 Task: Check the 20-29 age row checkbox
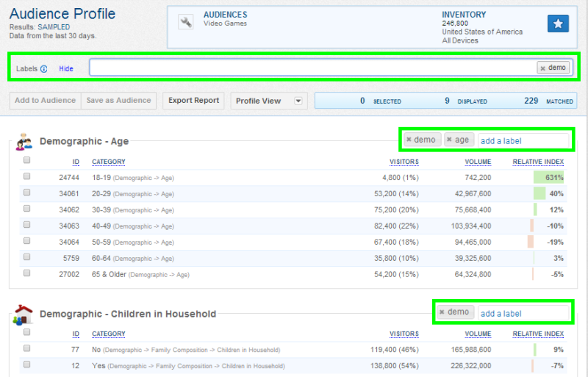point(26,192)
